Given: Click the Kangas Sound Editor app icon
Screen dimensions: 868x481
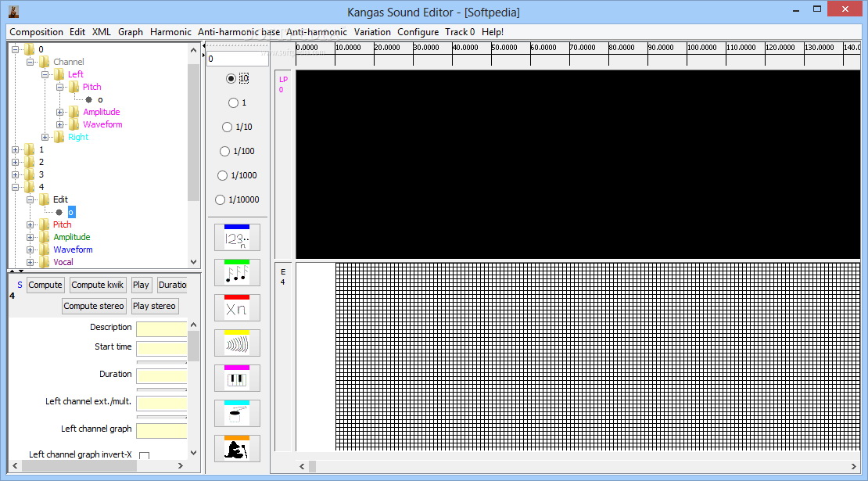Looking at the screenshot, I should coord(13,12).
